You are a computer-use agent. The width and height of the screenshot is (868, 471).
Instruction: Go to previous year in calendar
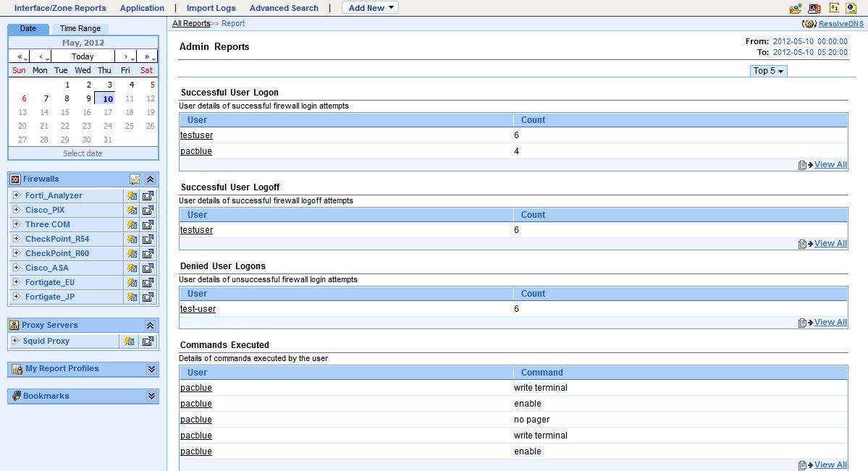pos(20,56)
